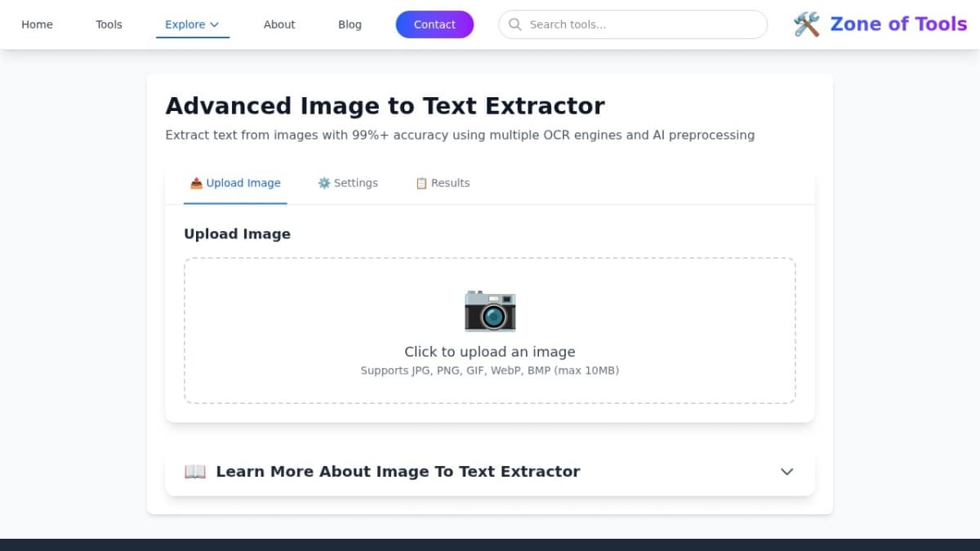Open the Explore dropdown menu
980x551 pixels.
pyautogui.click(x=186, y=24)
